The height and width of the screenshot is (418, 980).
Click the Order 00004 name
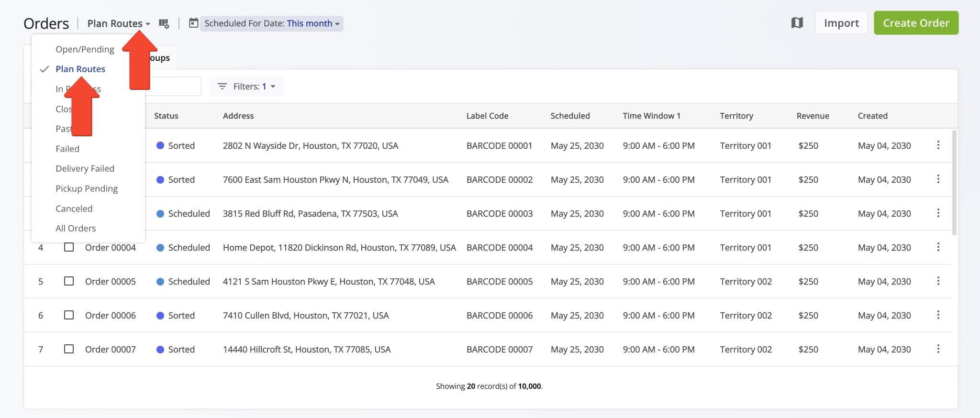pos(111,247)
